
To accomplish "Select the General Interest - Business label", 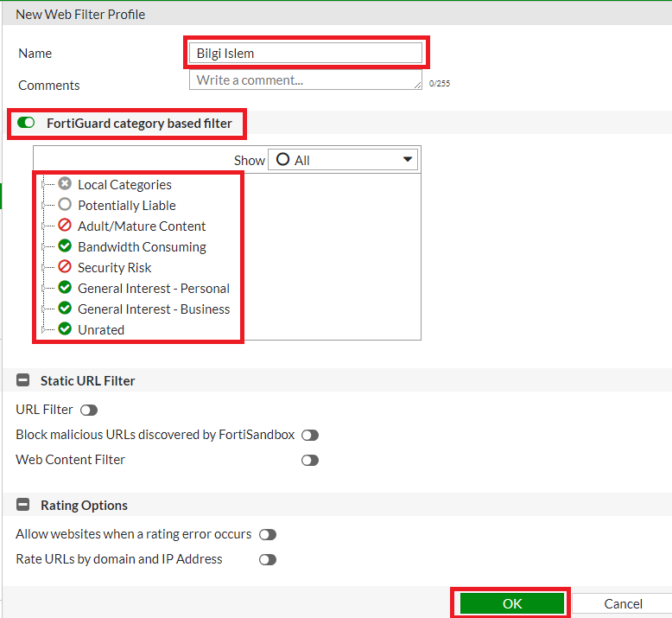I will point(154,309).
